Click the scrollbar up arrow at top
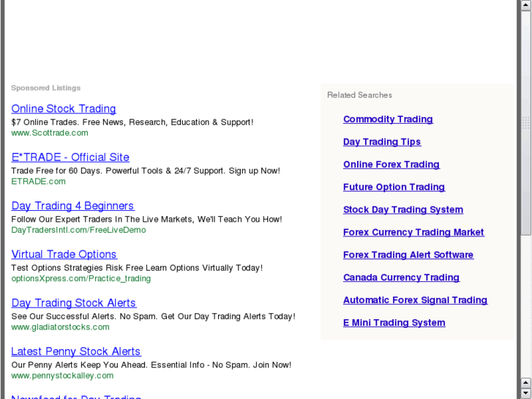The width and height of the screenshot is (532, 399). (x=526, y=4)
